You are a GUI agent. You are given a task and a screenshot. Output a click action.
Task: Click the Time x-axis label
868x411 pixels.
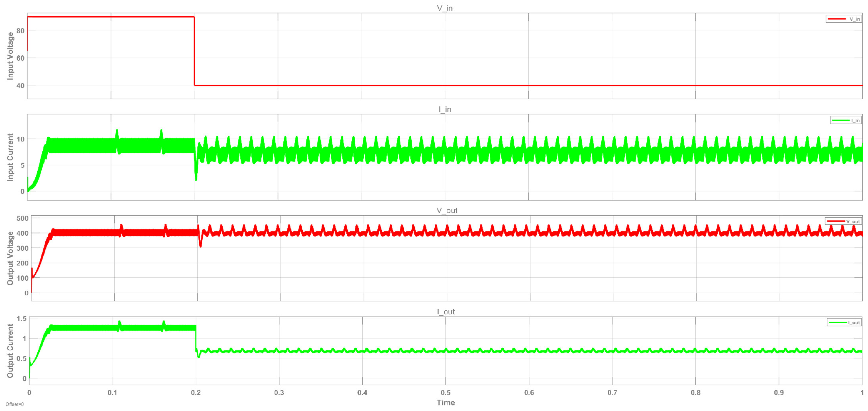[x=445, y=403]
